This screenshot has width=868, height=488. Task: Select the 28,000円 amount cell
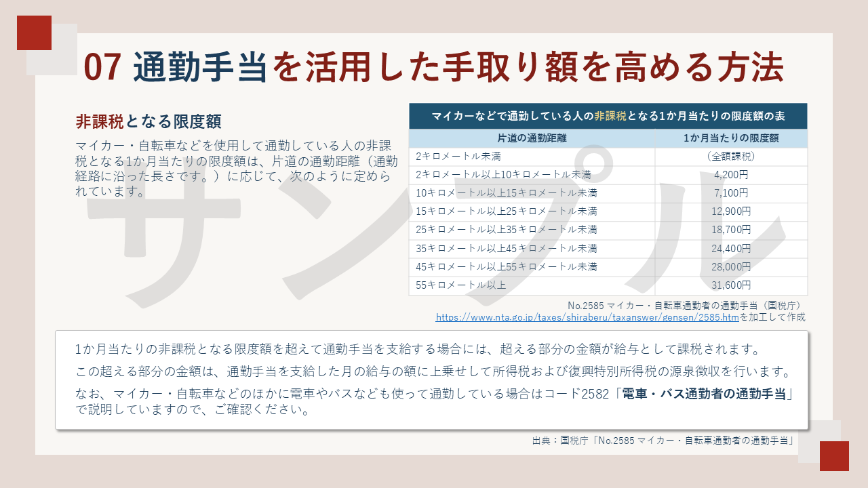(730, 266)
